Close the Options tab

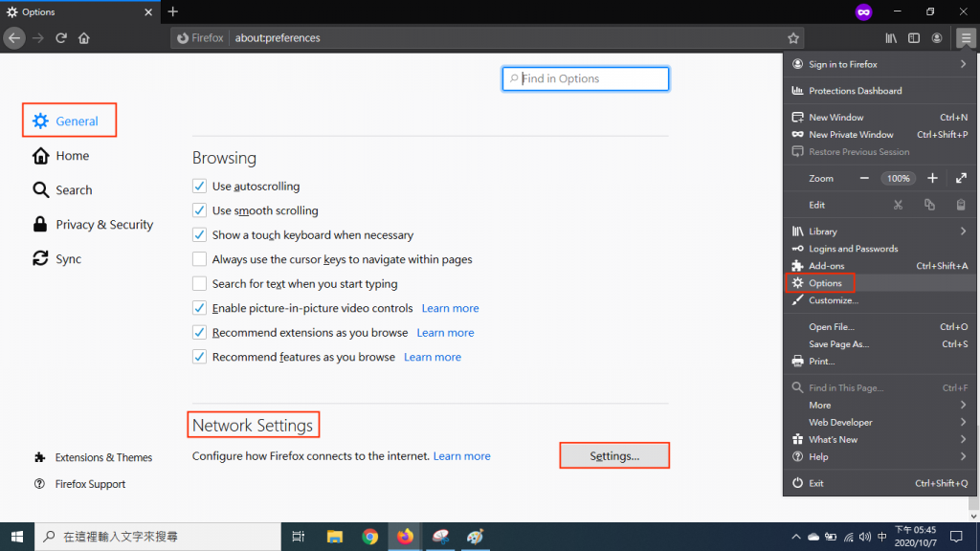point(148,11)
